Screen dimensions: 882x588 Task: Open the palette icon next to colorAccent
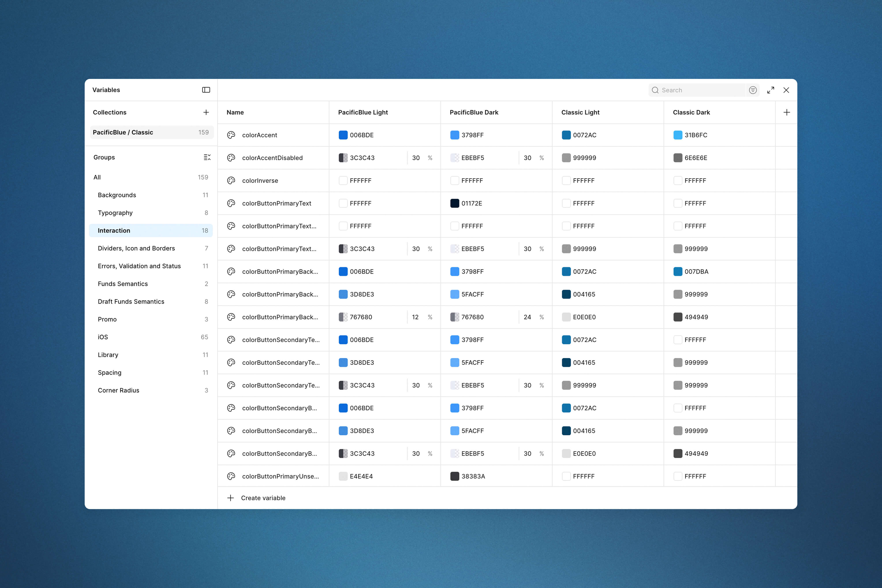coord(231,135)
